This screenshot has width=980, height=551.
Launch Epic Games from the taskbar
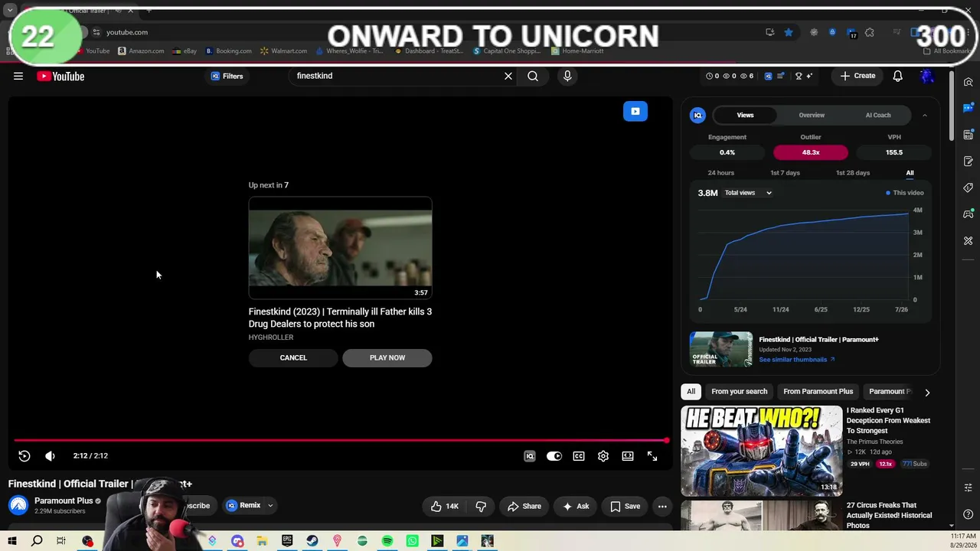[287, 541]
